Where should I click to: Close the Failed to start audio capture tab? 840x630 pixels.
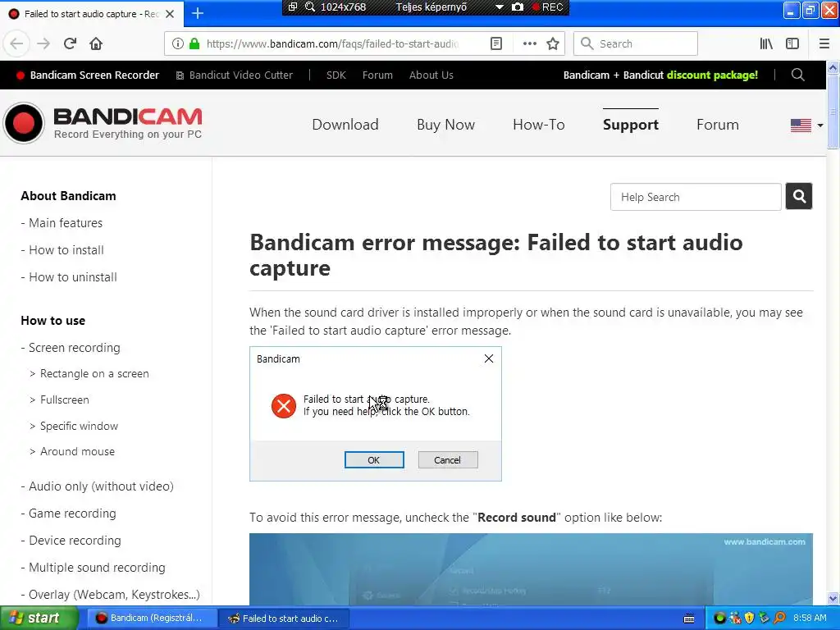point(170,14)
